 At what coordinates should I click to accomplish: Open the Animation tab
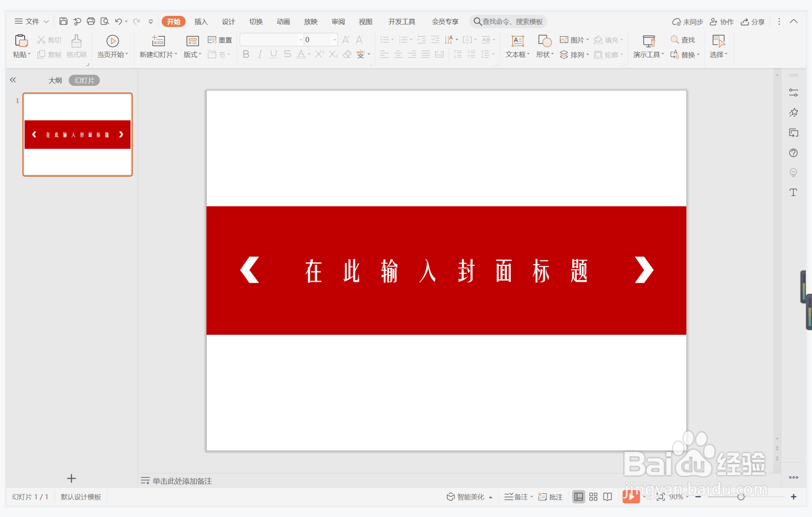point(283,22)
